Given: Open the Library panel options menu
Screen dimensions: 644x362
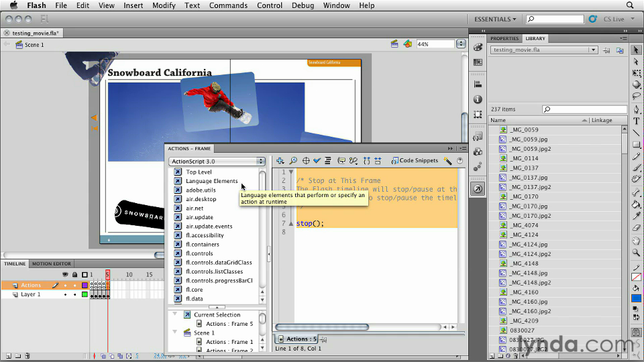Looking at the screenshot, I should pyautogui.click(x=623, y=39).
